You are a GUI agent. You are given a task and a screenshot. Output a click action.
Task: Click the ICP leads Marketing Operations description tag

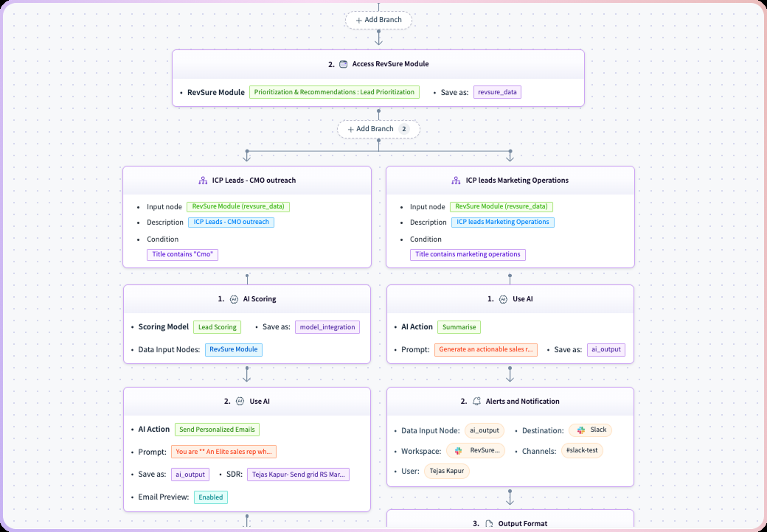point(502,222)
